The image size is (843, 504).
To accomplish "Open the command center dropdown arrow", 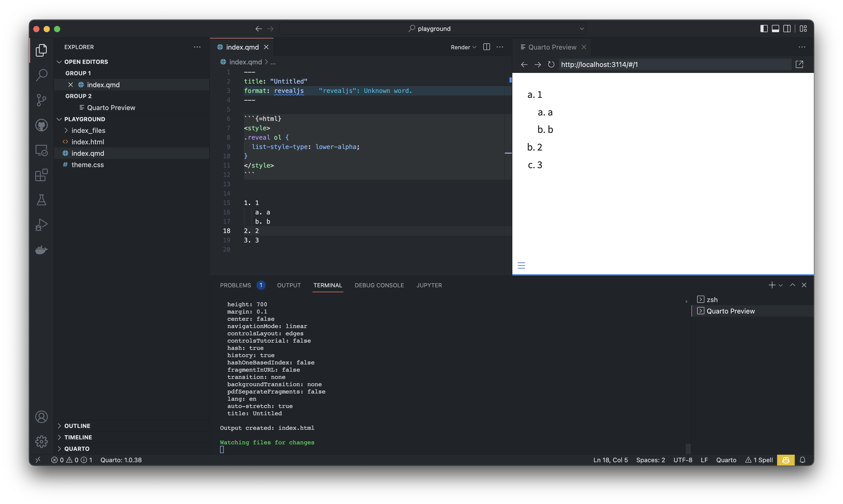I will [581, 29].
